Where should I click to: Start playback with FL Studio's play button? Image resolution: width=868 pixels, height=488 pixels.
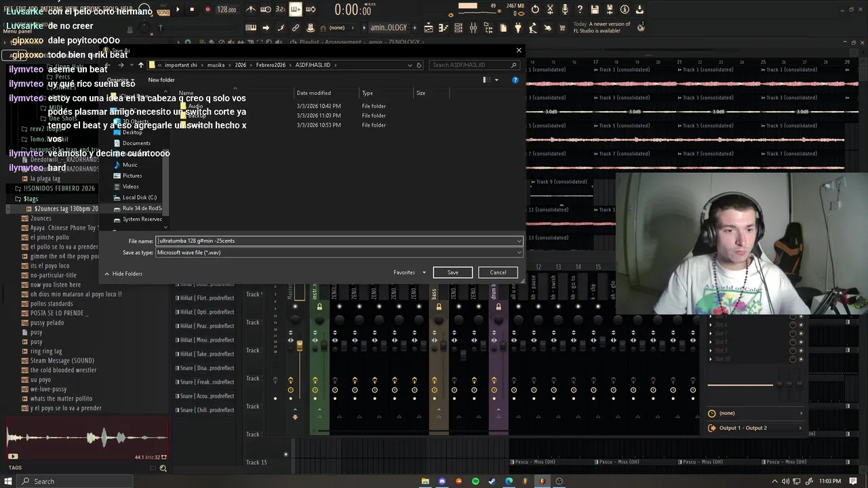[178, 9]
